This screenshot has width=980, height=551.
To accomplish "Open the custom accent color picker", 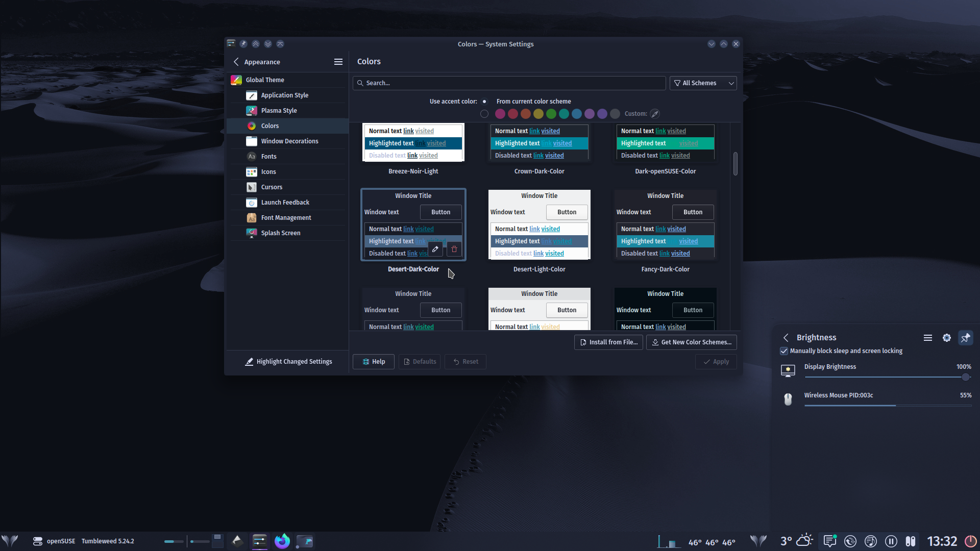I will tap(655, 114).
